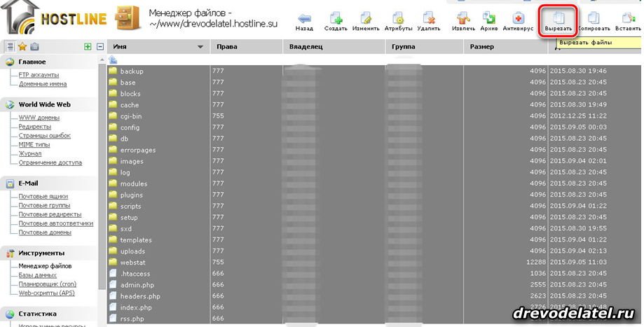Open the FTP аккаунты link
Image resolution: width=644 pixels, height=327 pixels.
39,75
